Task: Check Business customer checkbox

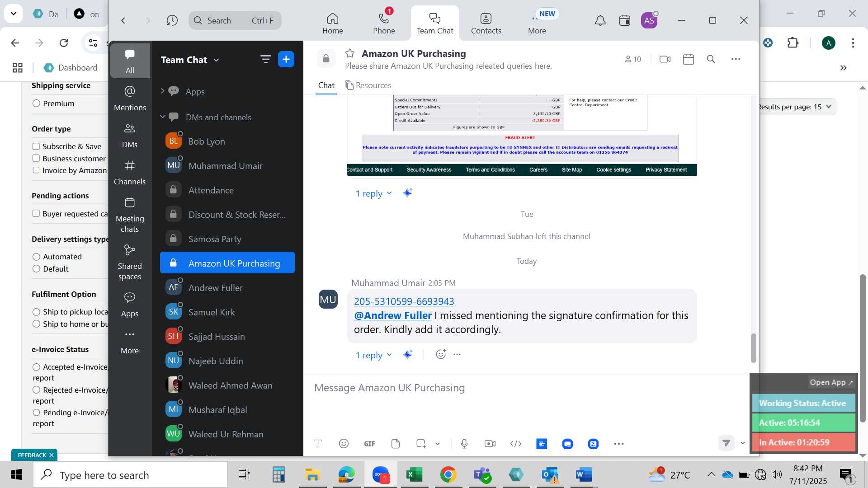Action: pos(36,158)
